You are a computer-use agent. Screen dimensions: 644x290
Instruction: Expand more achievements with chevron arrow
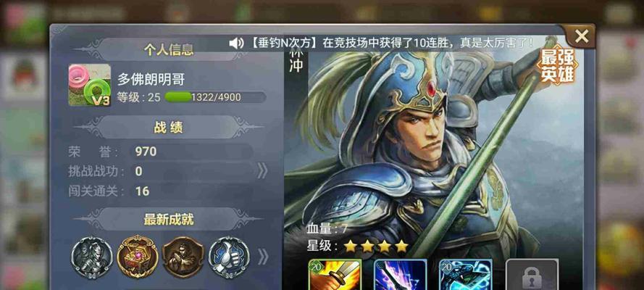pos(263,257)
